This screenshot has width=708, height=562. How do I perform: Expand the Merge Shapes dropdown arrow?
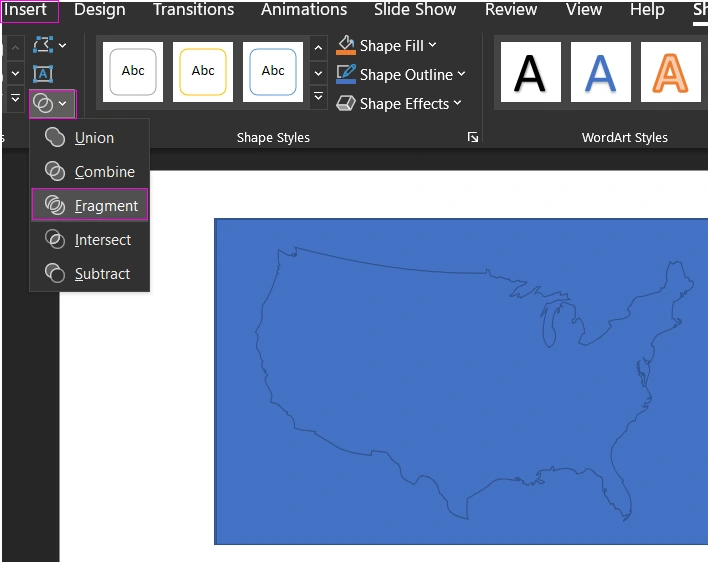click(63, 104)
